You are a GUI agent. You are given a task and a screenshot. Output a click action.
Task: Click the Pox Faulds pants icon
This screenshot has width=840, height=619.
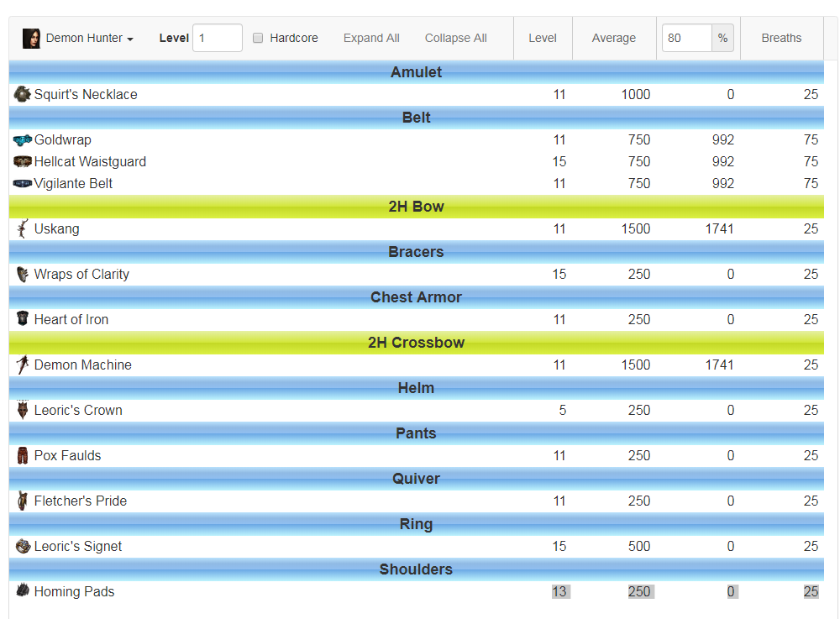(22, 456)
